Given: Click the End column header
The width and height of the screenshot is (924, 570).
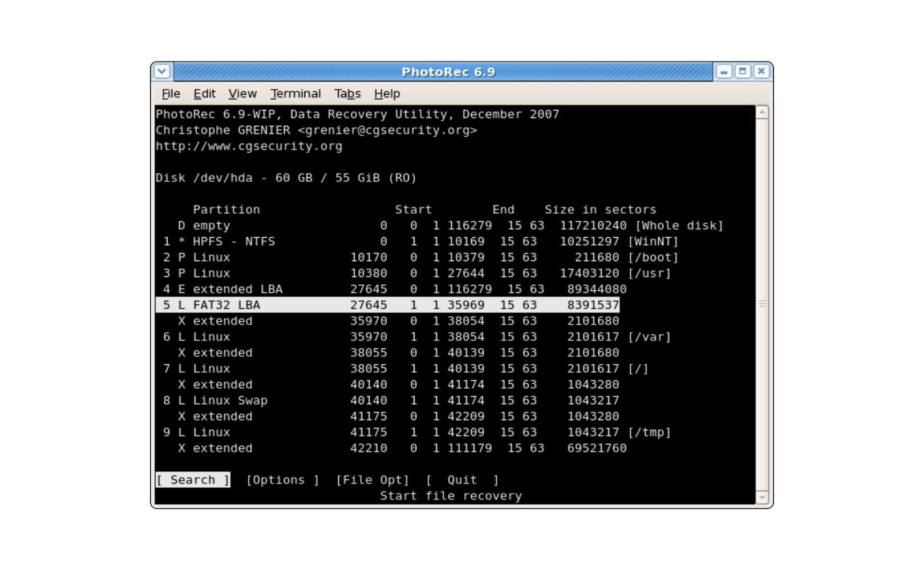Looking at the screenshot, I should [x=504, y=210].
